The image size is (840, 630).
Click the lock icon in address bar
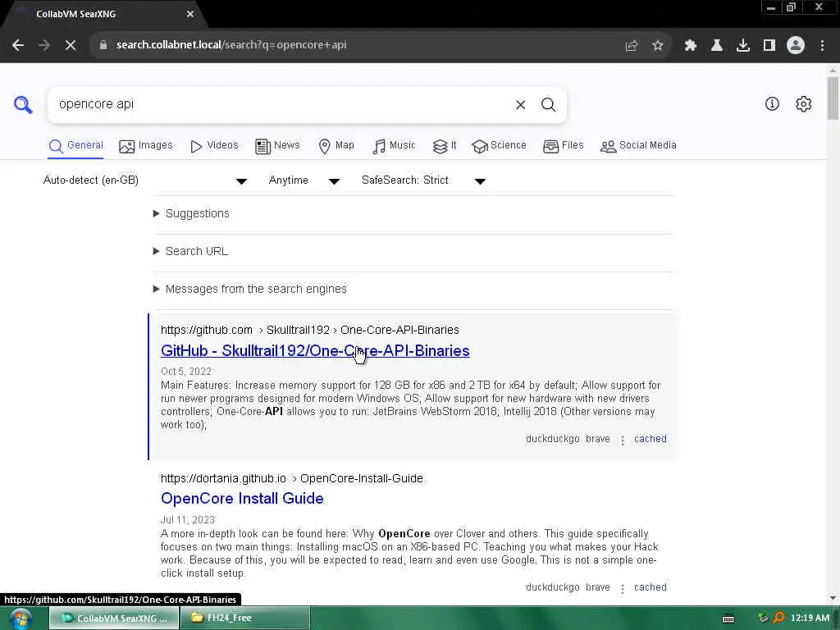click(103, 46)
